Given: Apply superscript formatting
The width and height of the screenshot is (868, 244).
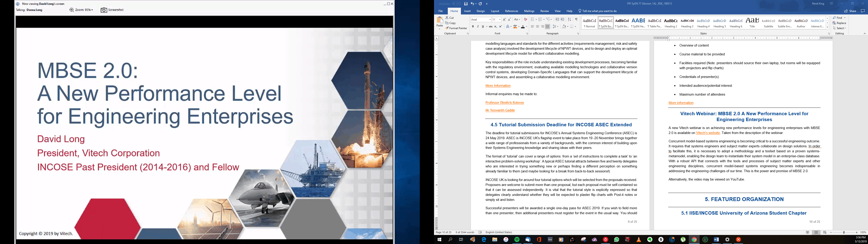Looking at the screenshot, I should (500, 27).
